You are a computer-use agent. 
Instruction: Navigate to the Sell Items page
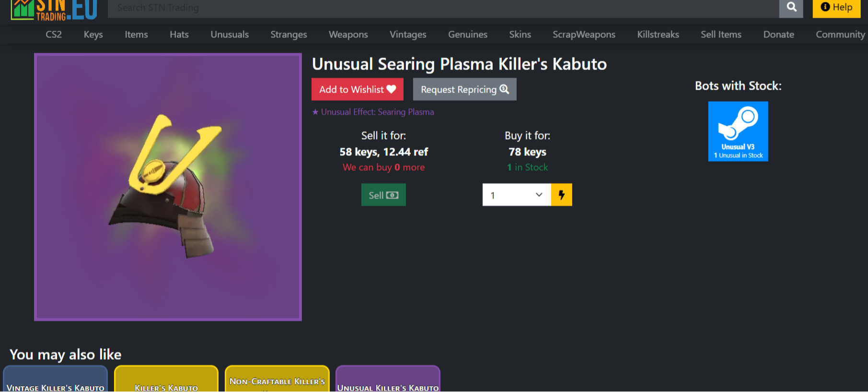721,35
